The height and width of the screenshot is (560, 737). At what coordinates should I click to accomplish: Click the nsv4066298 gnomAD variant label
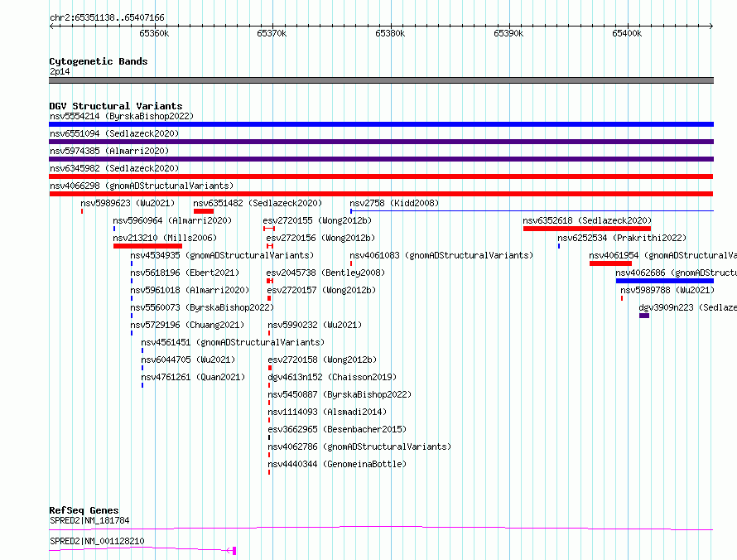[142, 186]
